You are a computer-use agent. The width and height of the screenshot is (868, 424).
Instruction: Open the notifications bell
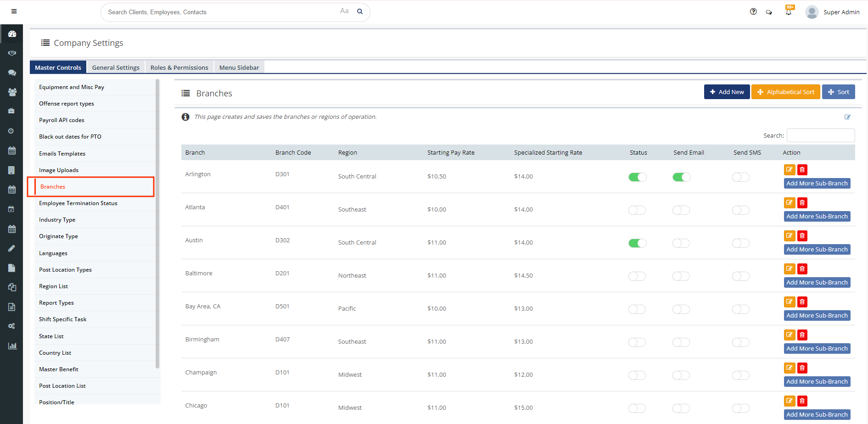click(x=789, y=12)
